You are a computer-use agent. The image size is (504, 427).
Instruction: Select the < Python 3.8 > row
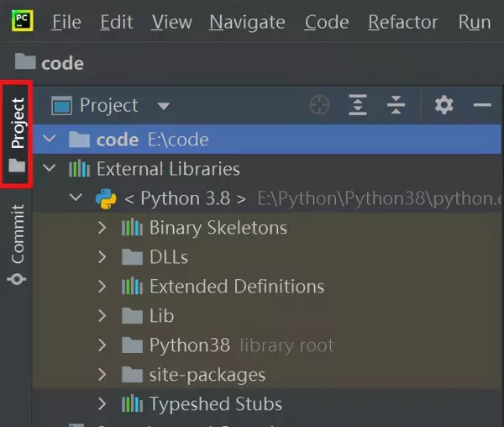(267, 198)
